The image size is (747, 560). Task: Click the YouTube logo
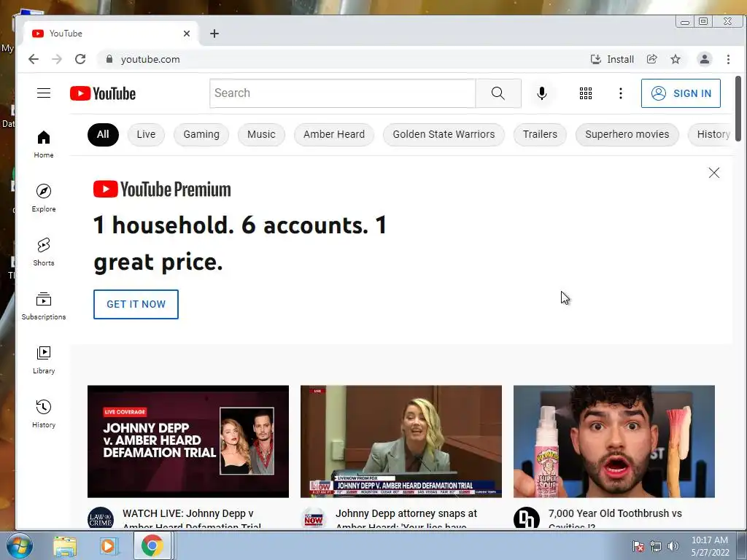pyautogui.click(x=103, y=93)
